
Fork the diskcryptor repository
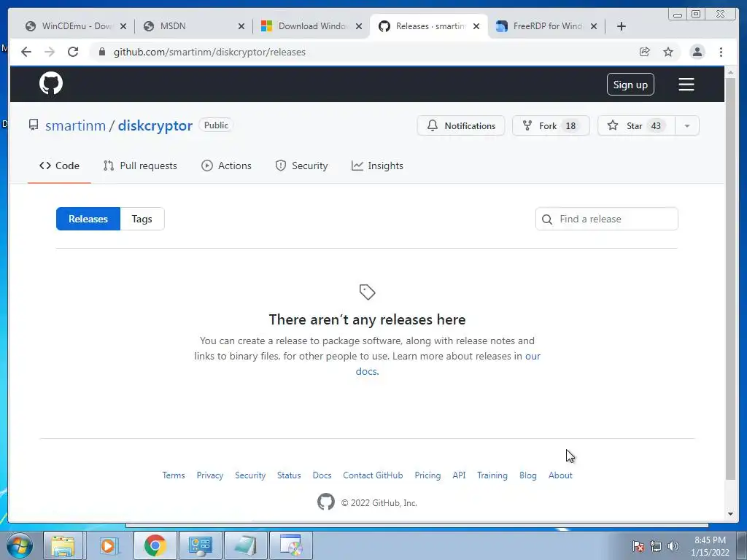tap(551, 125)
